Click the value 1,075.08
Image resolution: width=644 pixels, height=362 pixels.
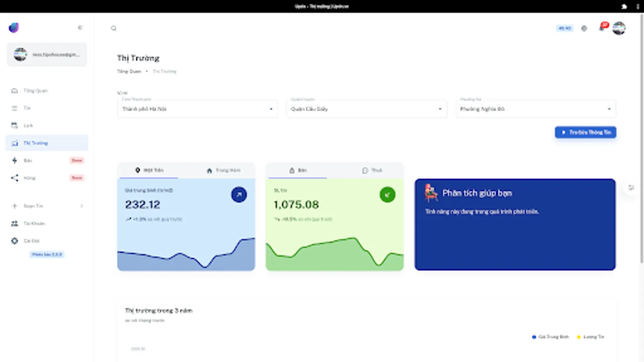click(296, 205)
